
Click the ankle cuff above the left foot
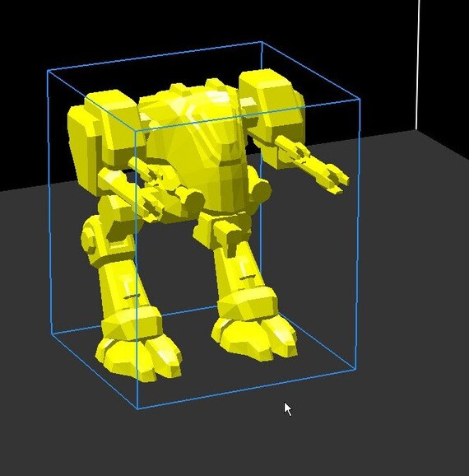point(131,324)
